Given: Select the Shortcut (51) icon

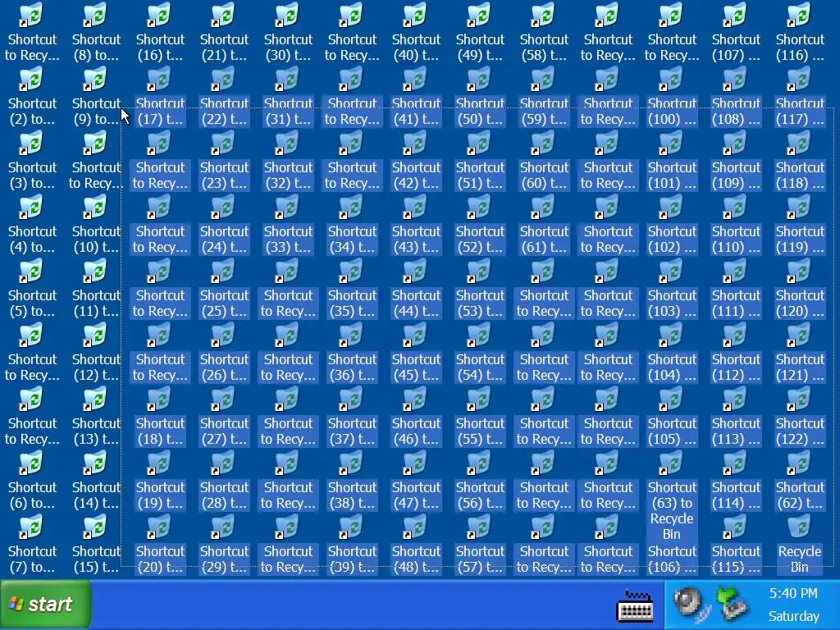Looking at the screenshot, I should click(x=480, y=143).
